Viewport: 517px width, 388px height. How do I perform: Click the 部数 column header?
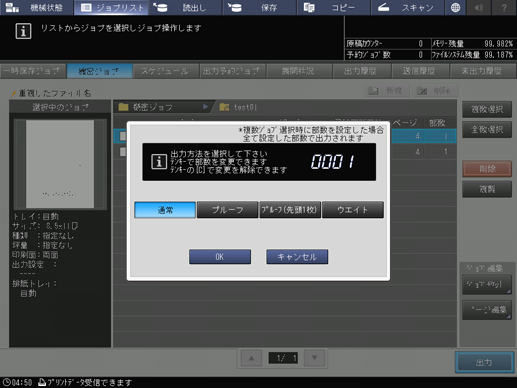(437, 123)
